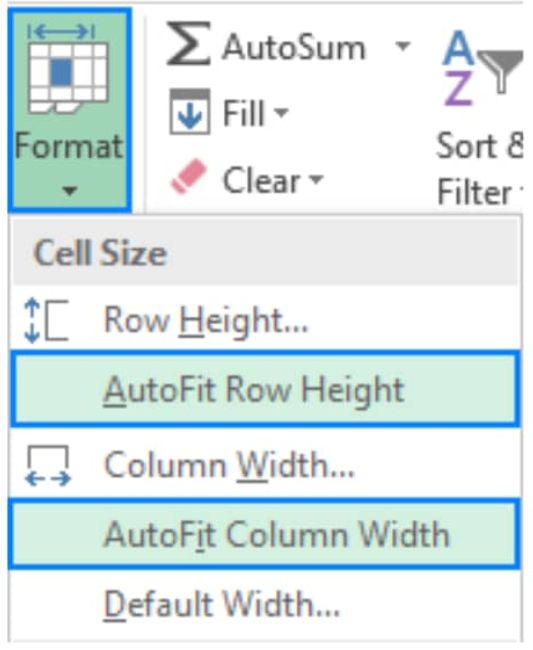Click the Column Width arrows icon
This screenshot has width=533, height=650.
[x=48, y=466]
